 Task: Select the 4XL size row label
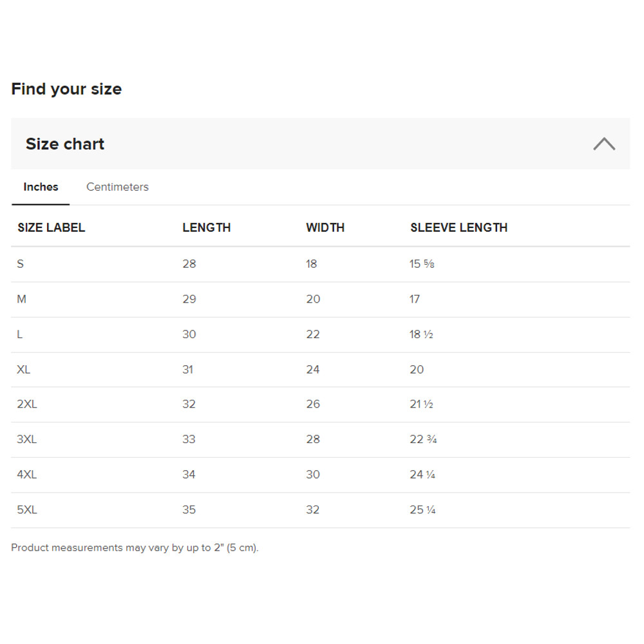pos(27,475)
